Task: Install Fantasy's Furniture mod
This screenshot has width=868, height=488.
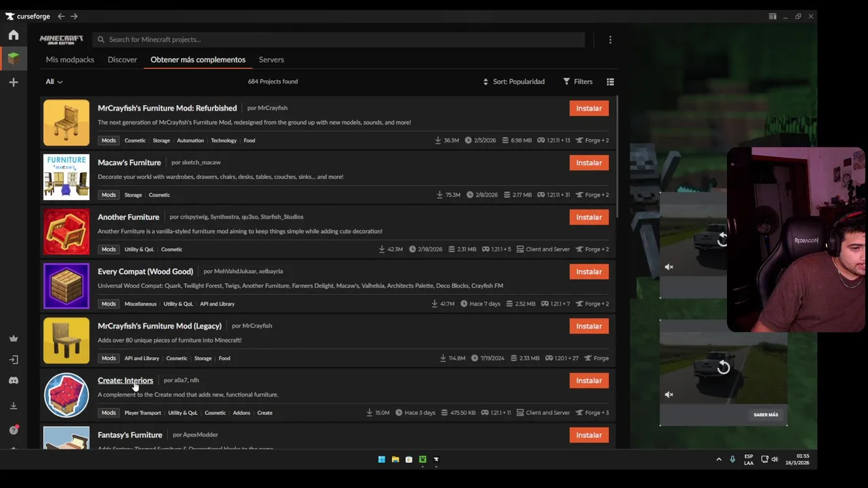Action: (x=589, y=435)
